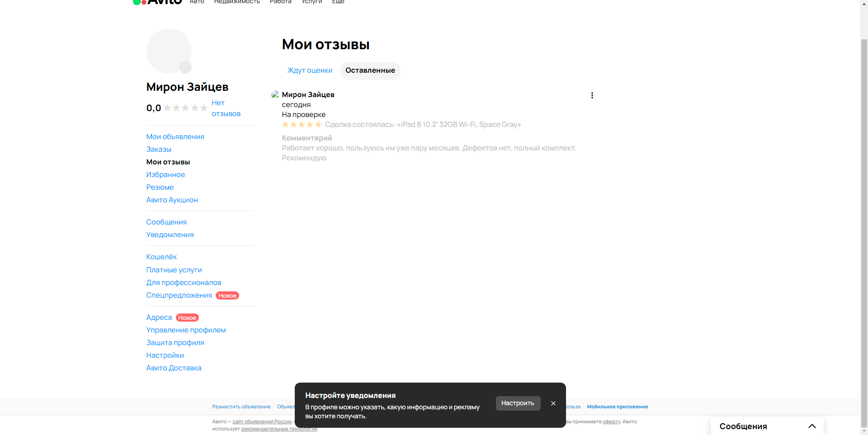
Task: Close the notification settings popup
Action: (553, 403)
